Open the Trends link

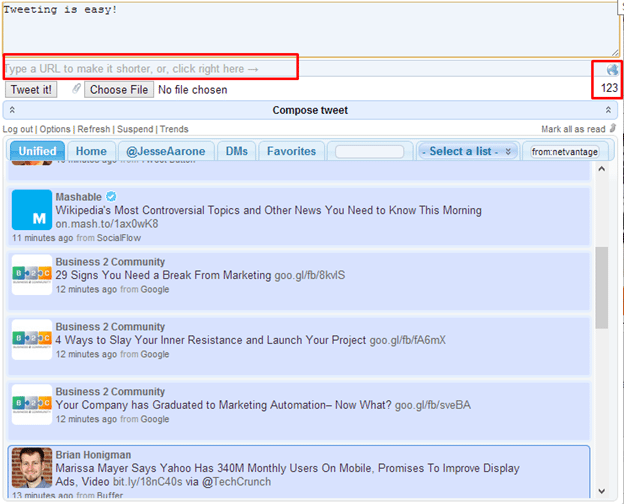coord(174,129)
